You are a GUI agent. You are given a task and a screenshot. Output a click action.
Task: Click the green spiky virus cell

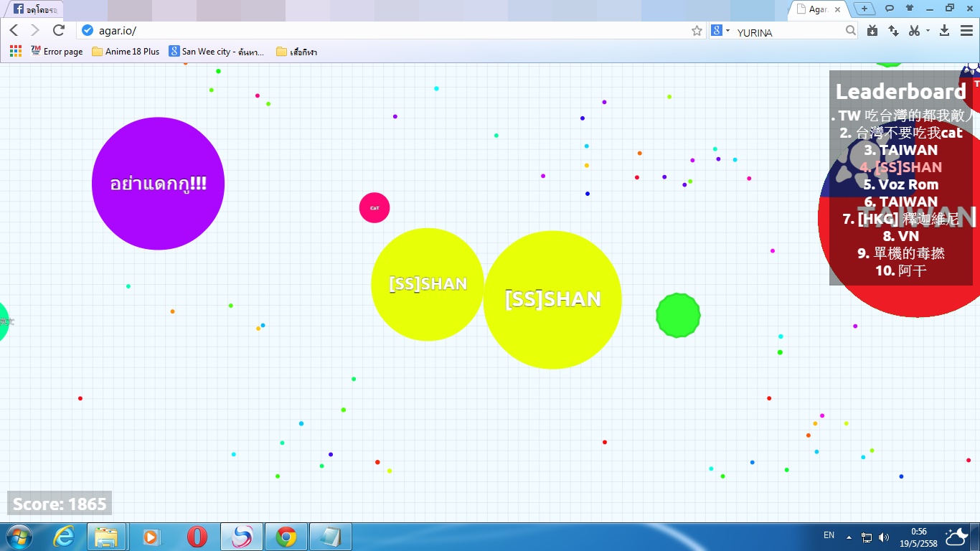[x=678, y=315]
